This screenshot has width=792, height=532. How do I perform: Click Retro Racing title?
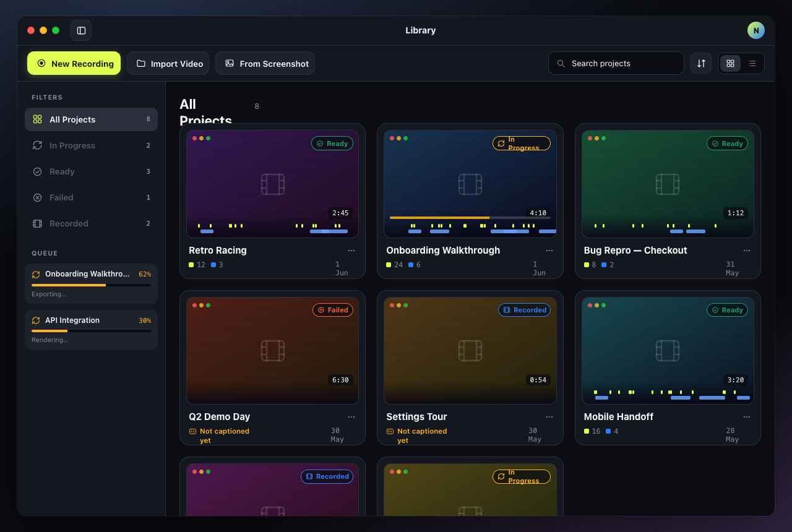pos(218,251)
